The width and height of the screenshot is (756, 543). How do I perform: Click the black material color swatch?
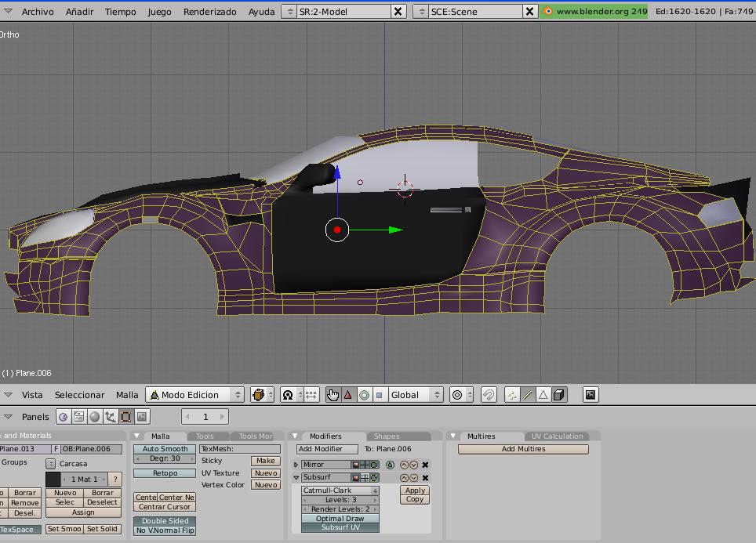point(53,480)
